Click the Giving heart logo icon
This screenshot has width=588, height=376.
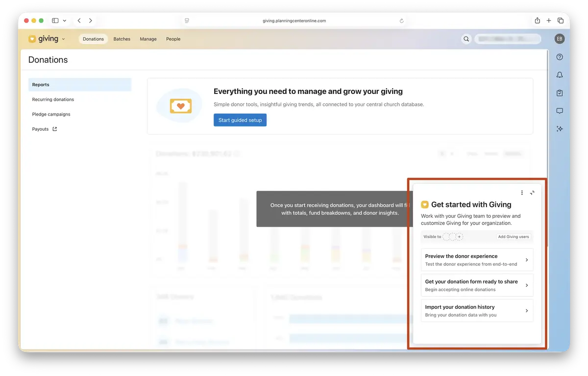pyautogui.click(x=32, y=39)
